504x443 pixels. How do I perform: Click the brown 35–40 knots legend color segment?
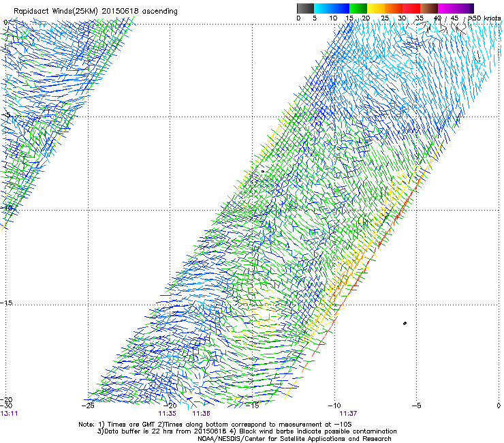click(429, 8)
